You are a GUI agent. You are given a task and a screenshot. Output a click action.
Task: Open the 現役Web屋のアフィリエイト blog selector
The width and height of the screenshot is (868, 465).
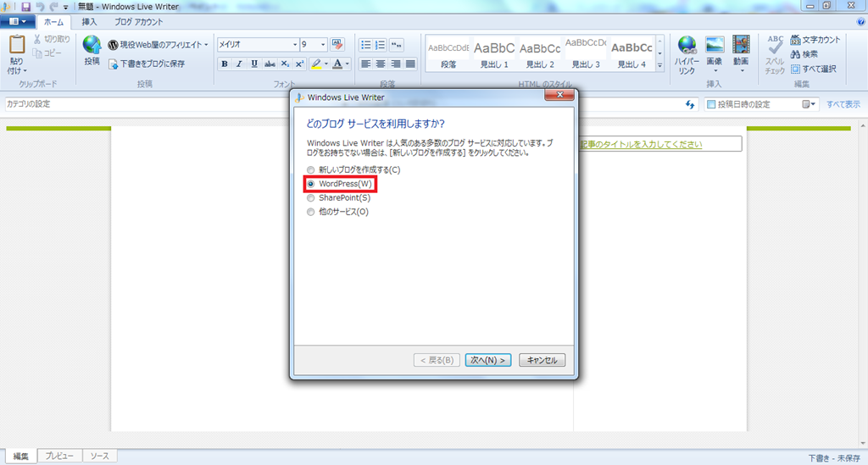point(158,45)
